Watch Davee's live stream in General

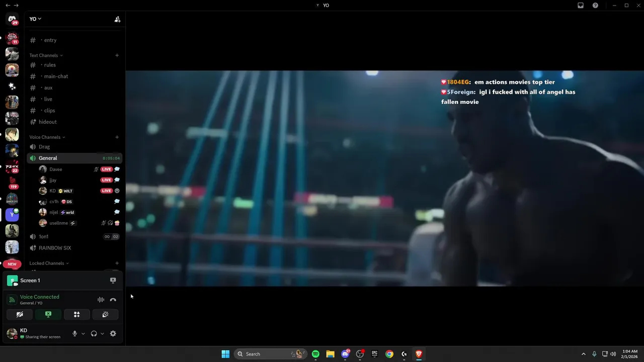pos(106,169)
